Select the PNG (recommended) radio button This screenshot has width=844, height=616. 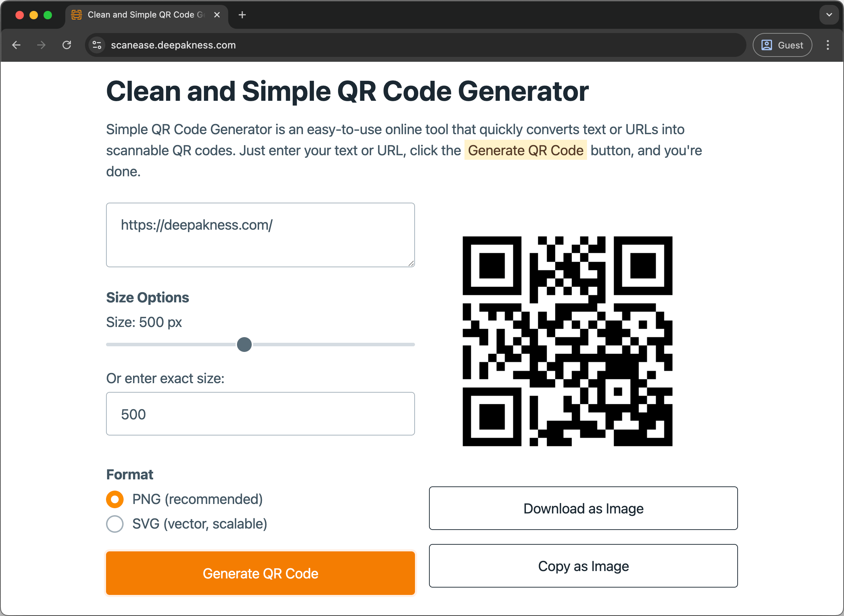coord(115,499)
